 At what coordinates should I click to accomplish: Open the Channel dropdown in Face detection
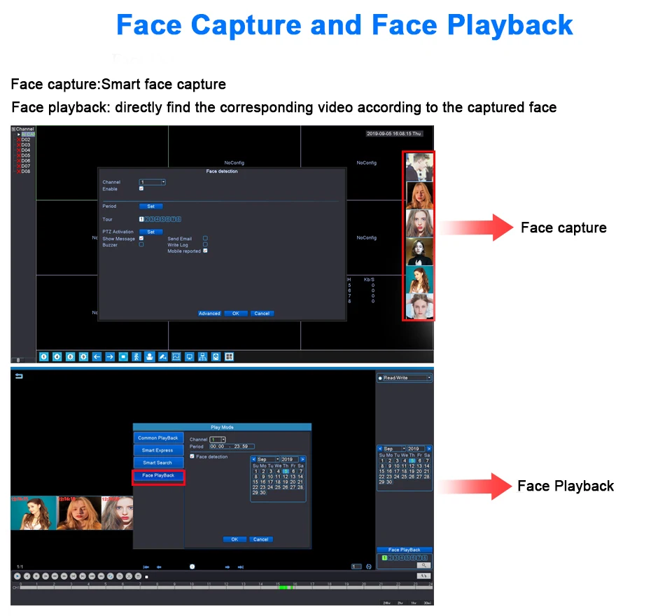coord(153,182)
